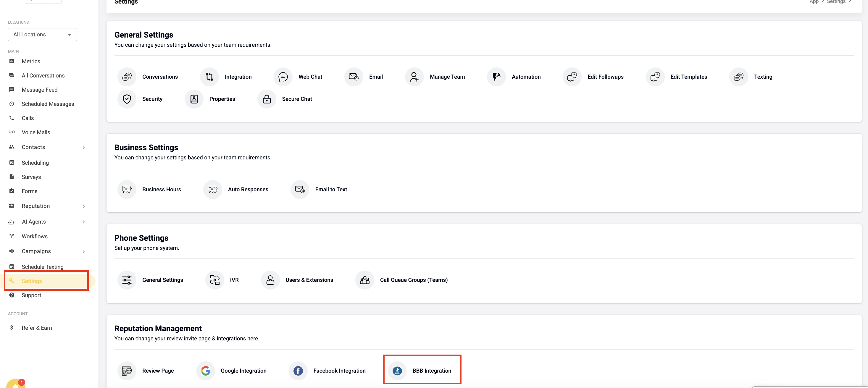Open Schedule Texting in the sidebar

[43, 267]
